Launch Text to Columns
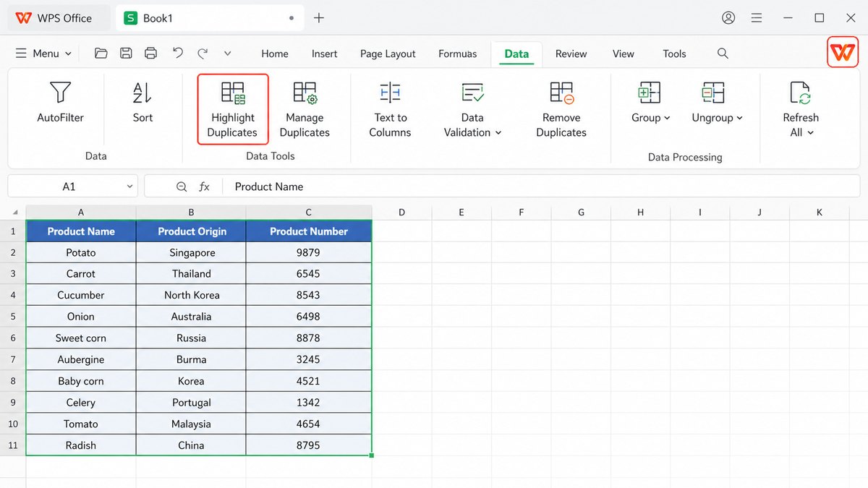Image resolution: width=868 pixels, height=488 pixels. click(390, 109)
